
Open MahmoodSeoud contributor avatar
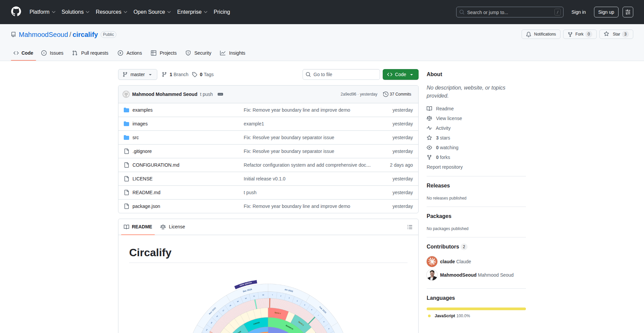[432, 275]
